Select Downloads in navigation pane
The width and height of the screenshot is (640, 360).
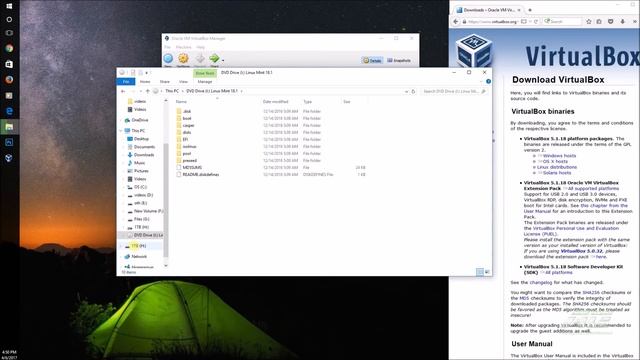(x=144, y=155)
